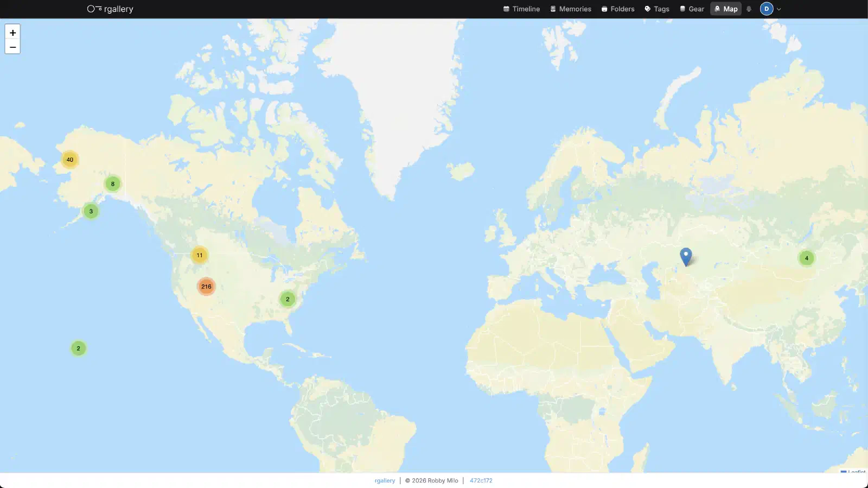Go to the Memories section
868x488 pixels.
[x=571, y=9]
